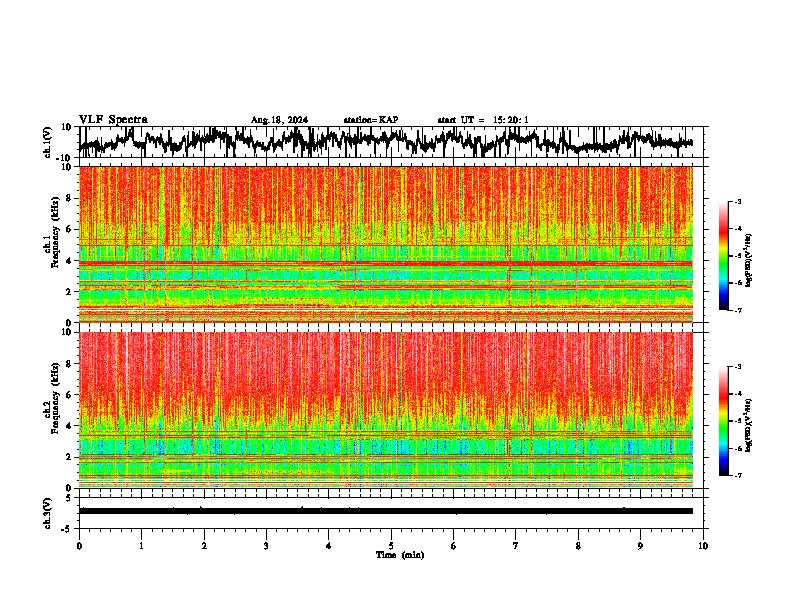Click time axis tick label "0"

pyautogui.click(x=79, y=546)
